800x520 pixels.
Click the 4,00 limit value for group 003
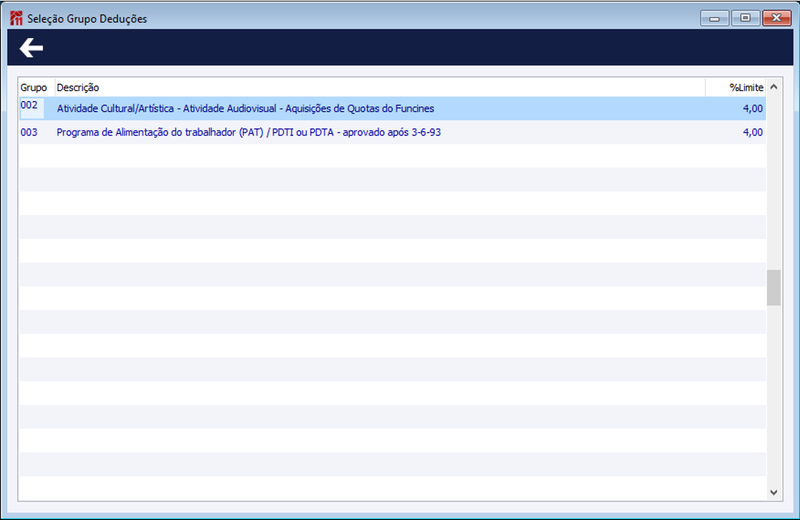pyautogui.click(x=753, y=132)
